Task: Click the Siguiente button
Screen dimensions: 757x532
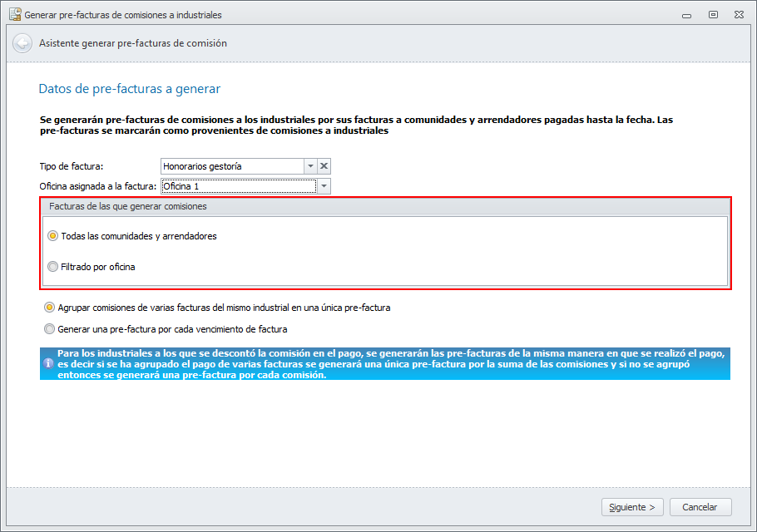Action: (x=632, y=507)
